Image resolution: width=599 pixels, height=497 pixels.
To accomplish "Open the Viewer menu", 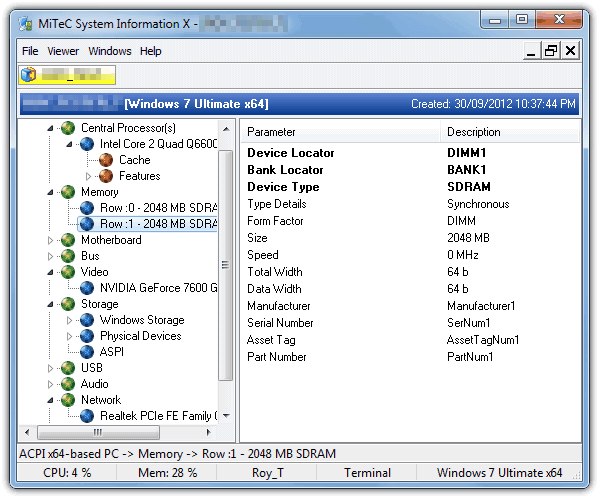I will [63, 51].
